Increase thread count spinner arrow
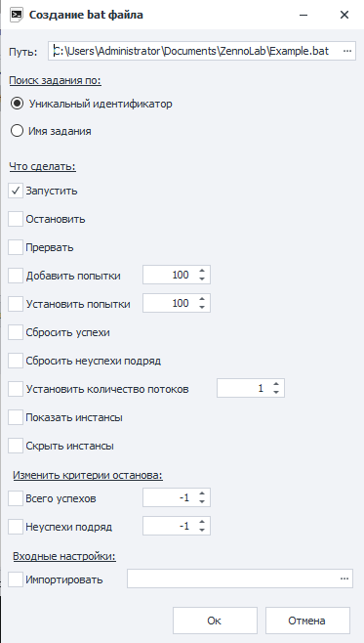The height and width of the screenshot is (643, 364). 276,385
